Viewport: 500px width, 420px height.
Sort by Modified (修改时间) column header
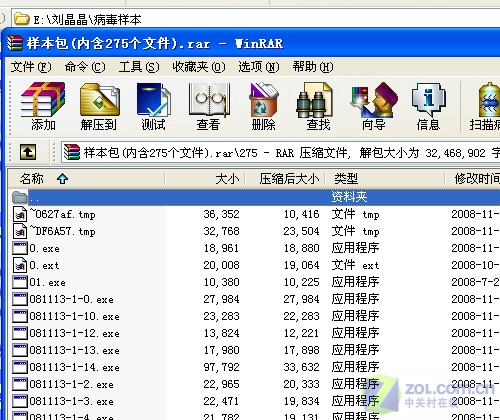[x=472, y=179]
